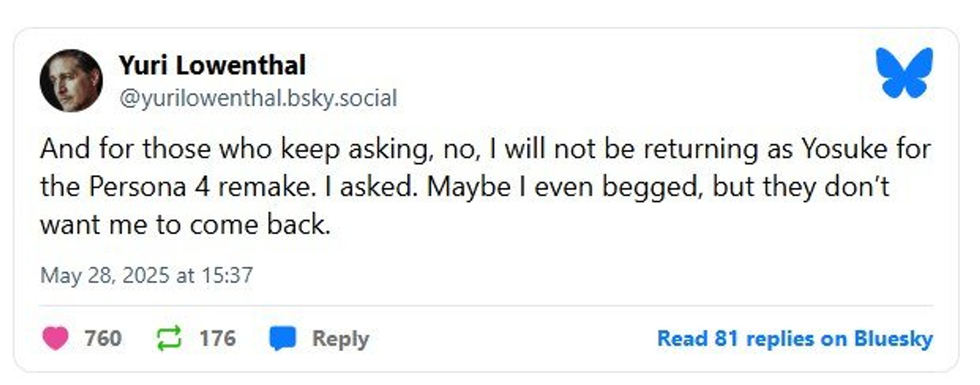Screen dimensions: 980x385
Task: Click the divider line above the like counter
Action: (486, 305)
